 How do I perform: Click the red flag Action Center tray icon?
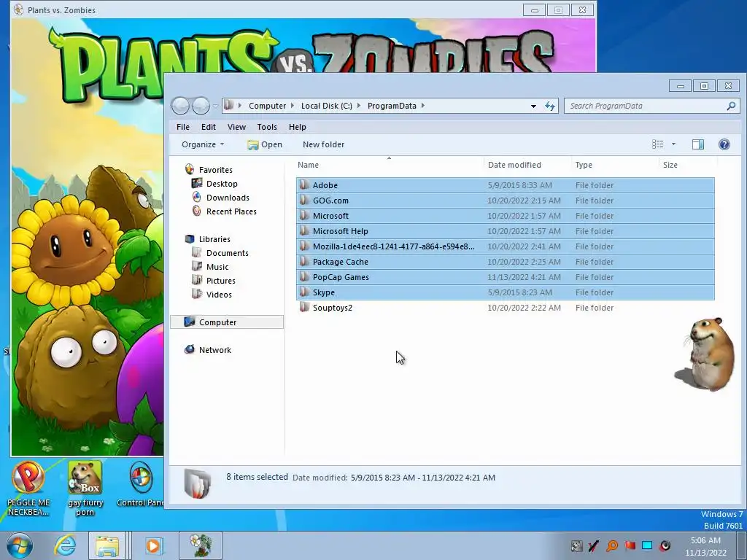(630, 545)
